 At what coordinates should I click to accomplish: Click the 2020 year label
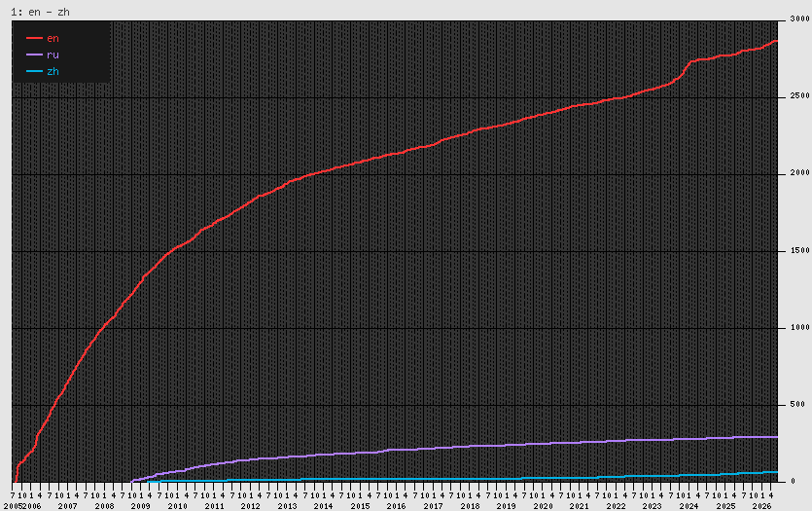pyautogui.click(x=543, y=506)
